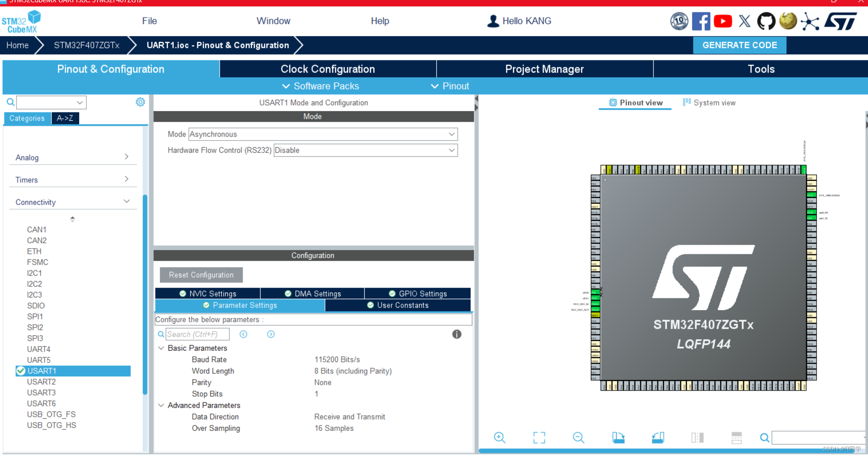Click the GENERATE CODE button
Viewport: 868px width, 456px height.
740,45
